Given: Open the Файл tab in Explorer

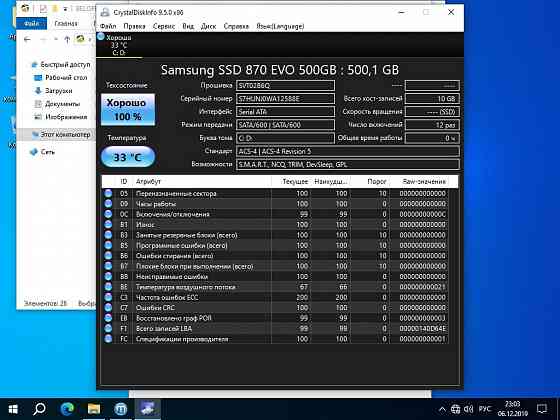Looking at the screenshot, I should pyautogui.click(x=32, y=24).
